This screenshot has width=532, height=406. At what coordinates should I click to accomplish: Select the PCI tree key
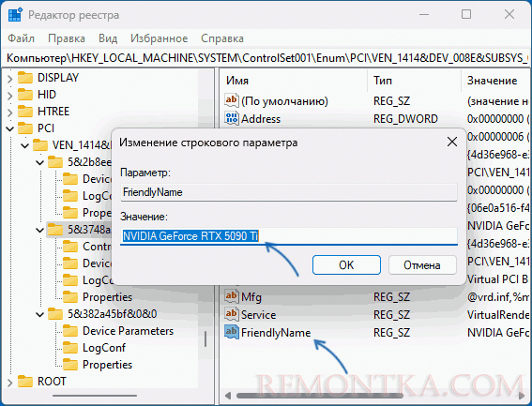click(x=46, y=128)
